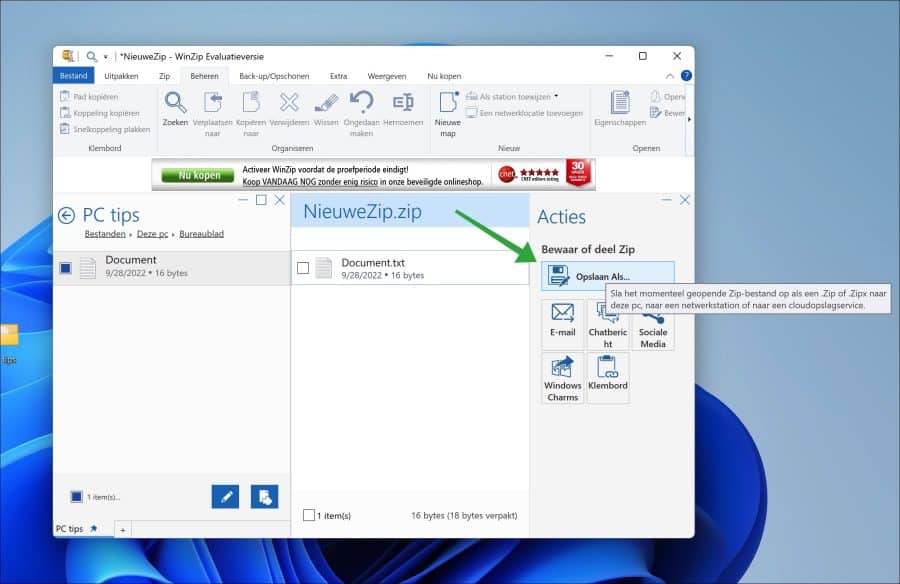Click the blue help question mark icon

686,76
